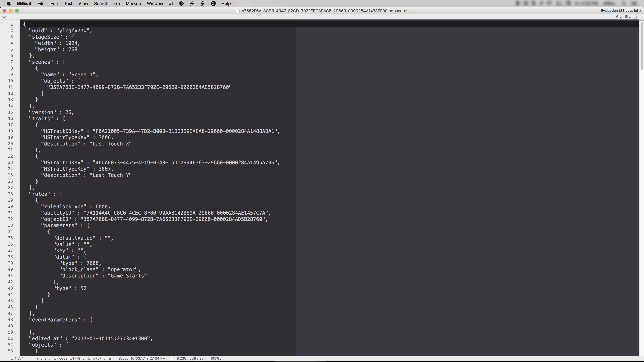Click the markers pencil icon in the toolbar
Screen dimensions: 644x362
617,17
